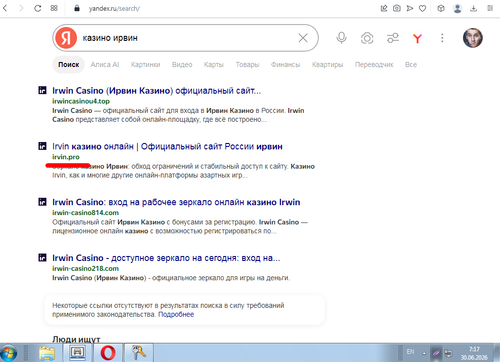The width and height of the screenshot is (500, 362).
Task: Open the snapshot camera icon in address bar
Action: tap(397, 8)
